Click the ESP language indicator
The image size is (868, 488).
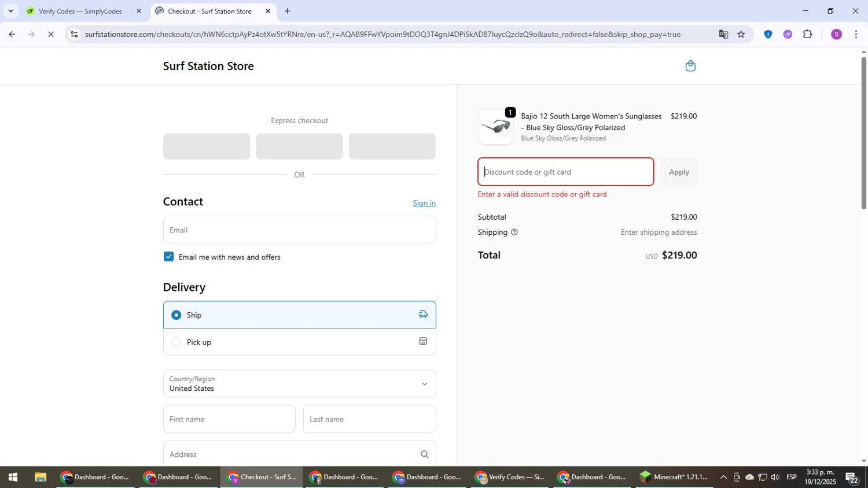(x=792, y=478)
